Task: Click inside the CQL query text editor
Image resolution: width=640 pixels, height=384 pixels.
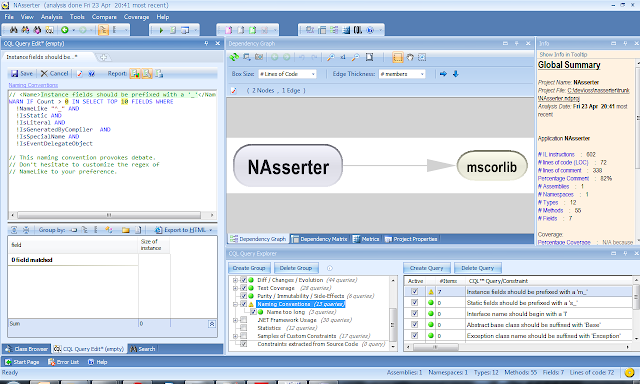Action: 113,151
